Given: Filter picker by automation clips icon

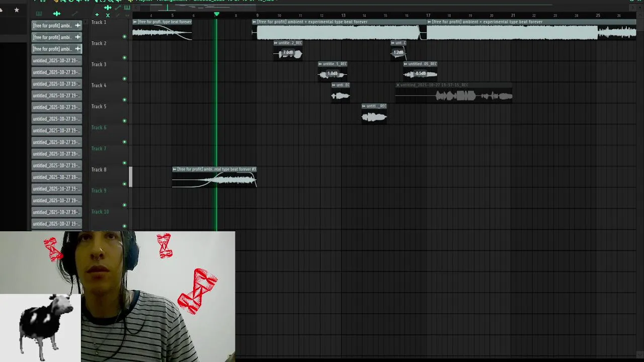Looking at the screenshot, I should (75, 14).
